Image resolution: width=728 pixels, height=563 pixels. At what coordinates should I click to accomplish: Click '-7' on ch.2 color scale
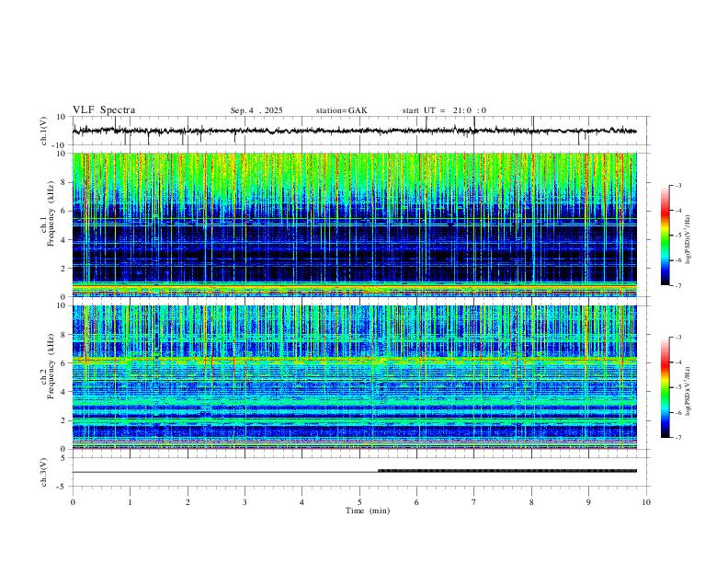pos(677,437)
